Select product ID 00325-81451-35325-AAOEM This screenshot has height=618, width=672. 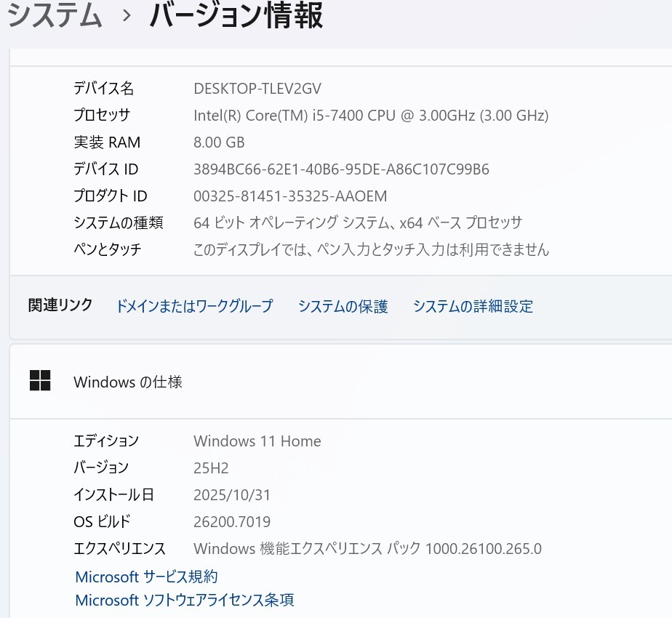click(290, 196)
